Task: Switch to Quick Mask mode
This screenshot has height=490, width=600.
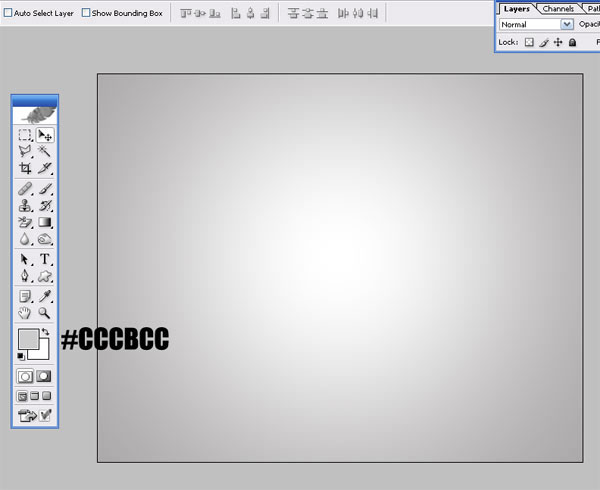Action: point(45,376)
